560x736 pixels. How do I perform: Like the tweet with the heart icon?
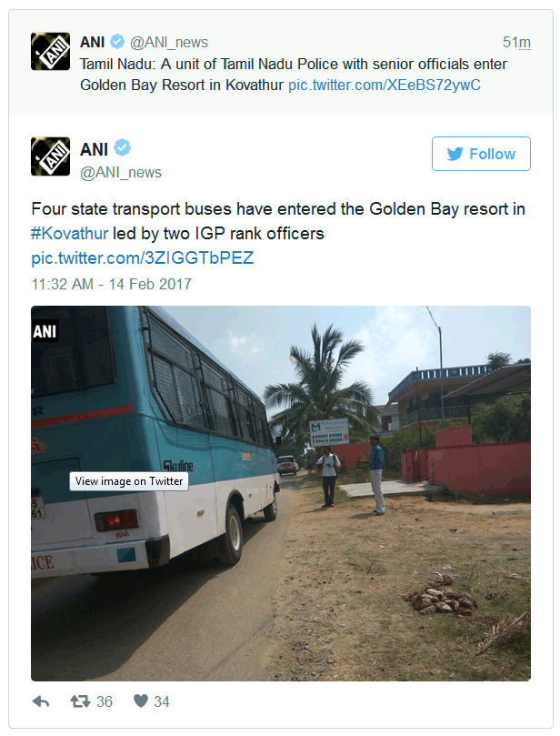(x=141, y=701)
